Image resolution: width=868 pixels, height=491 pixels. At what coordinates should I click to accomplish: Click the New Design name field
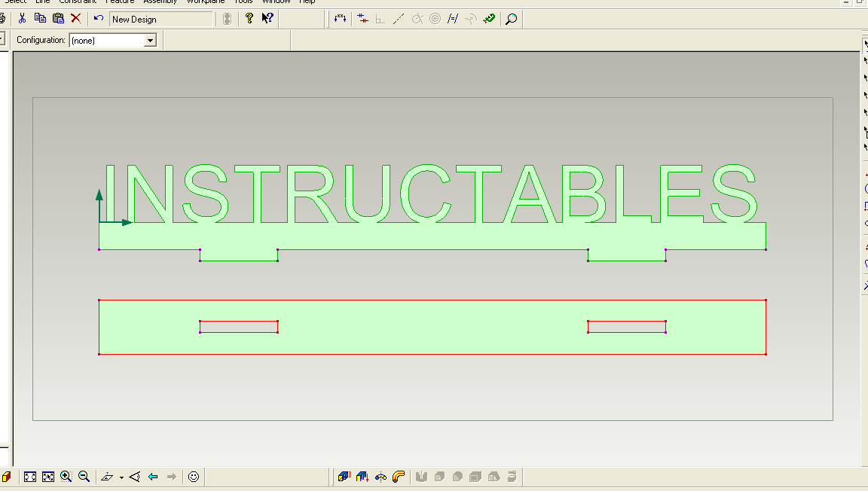coord(161,20)
